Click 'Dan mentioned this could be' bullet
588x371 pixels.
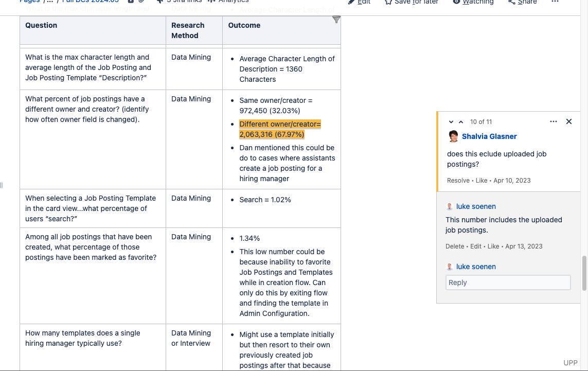click(287, 163)
